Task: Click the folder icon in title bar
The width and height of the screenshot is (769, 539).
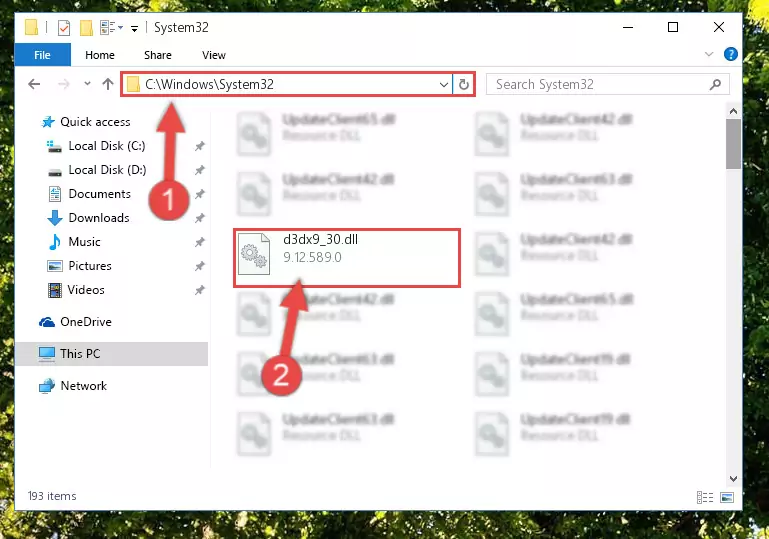Action: click(31, 27)
